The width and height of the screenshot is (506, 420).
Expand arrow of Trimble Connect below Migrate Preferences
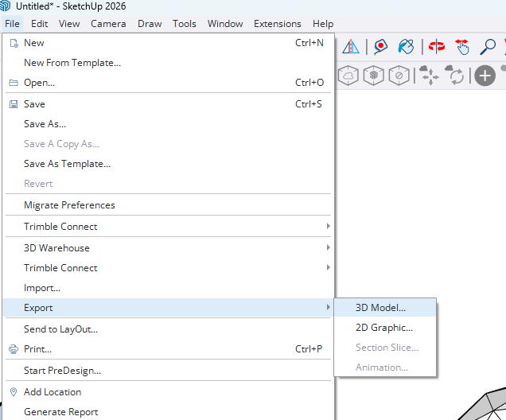[x=329, y=226]
